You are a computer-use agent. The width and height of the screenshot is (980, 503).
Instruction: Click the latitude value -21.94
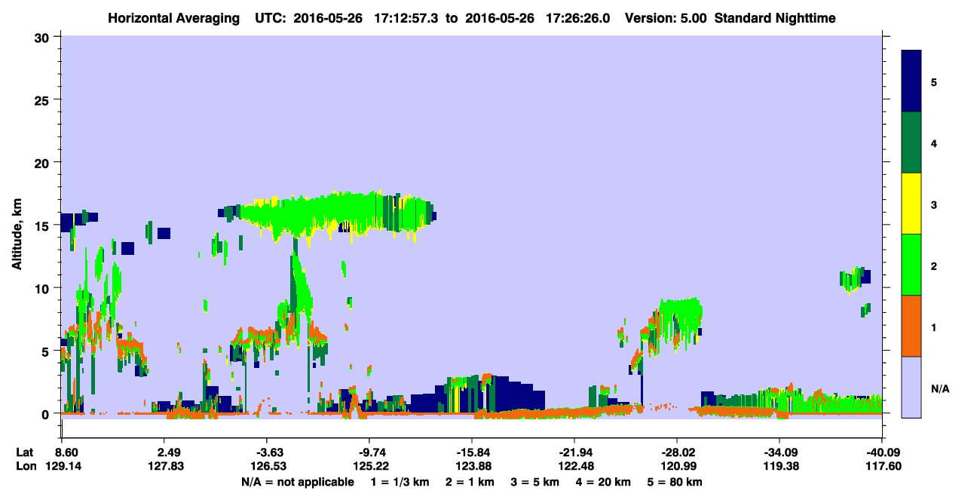point(574,452)
